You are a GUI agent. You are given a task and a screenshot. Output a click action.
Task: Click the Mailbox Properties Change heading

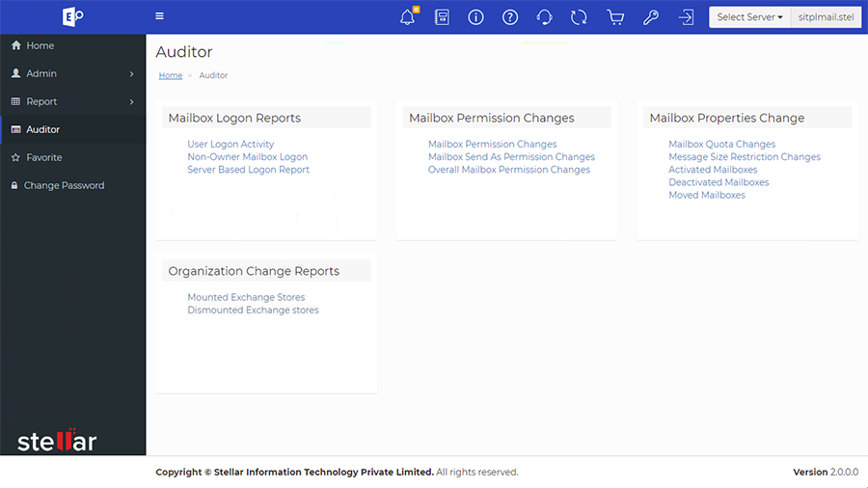click(727, 118)
